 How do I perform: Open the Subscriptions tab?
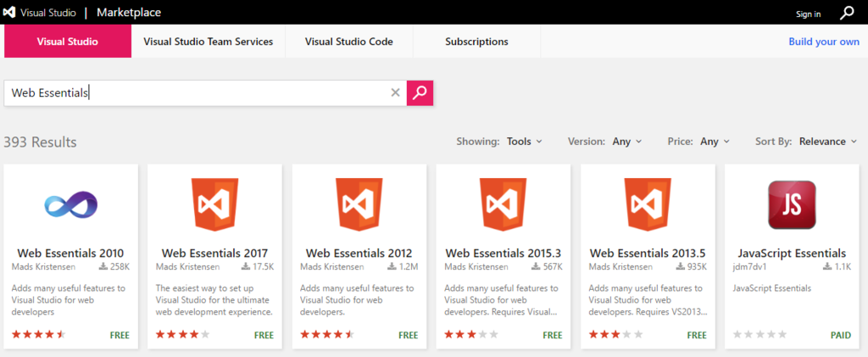coord(476,42)
